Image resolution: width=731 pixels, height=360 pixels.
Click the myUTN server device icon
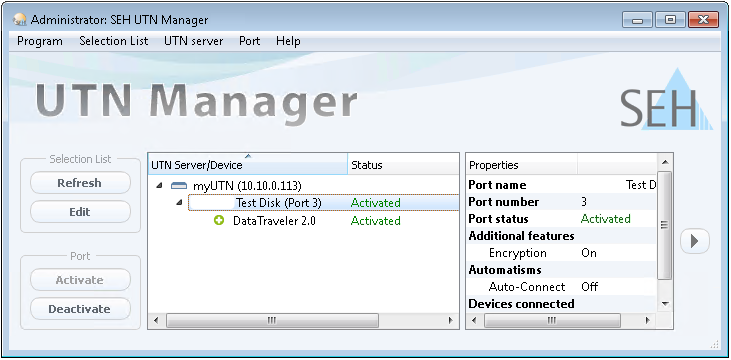[179, 186]
